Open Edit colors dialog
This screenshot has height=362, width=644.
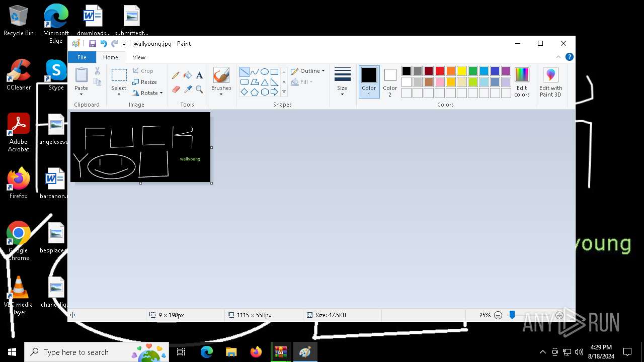(x=522, y=82)
